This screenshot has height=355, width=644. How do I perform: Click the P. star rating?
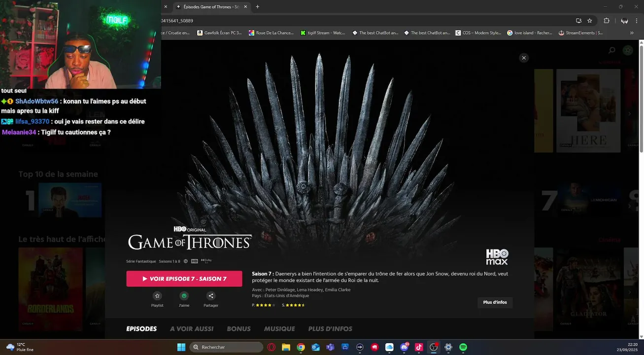click(264, 305)
